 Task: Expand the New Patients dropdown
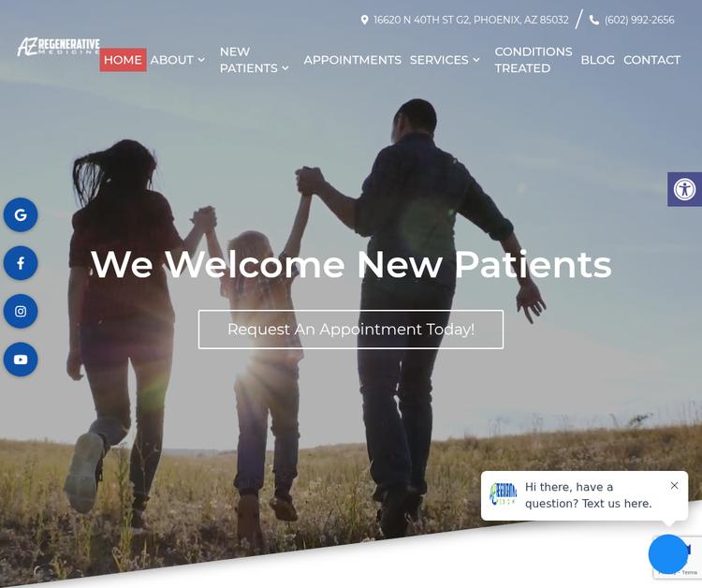coord(254,60)
